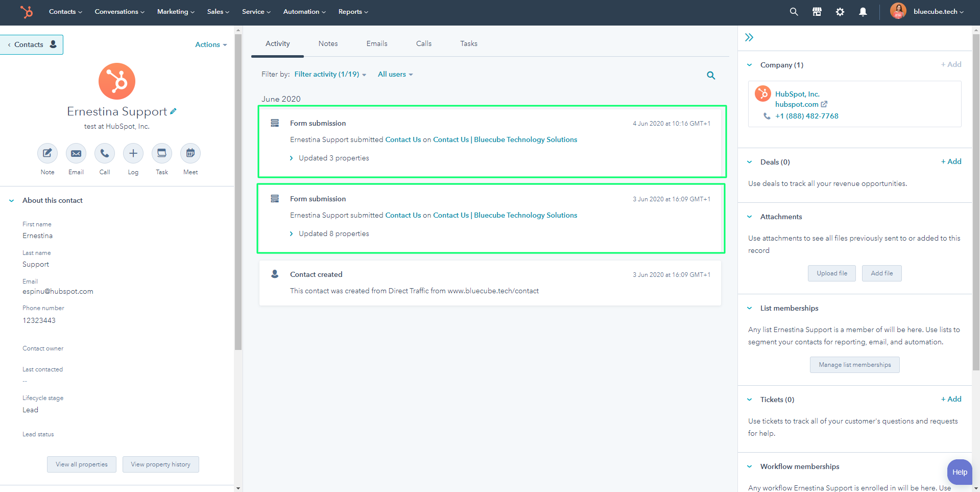
Task: Click the Log plus icon button
Action: tap(133, 153)
